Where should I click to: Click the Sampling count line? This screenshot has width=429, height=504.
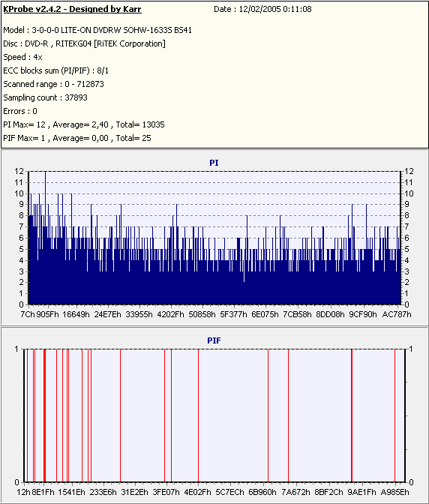coord(45,97)
